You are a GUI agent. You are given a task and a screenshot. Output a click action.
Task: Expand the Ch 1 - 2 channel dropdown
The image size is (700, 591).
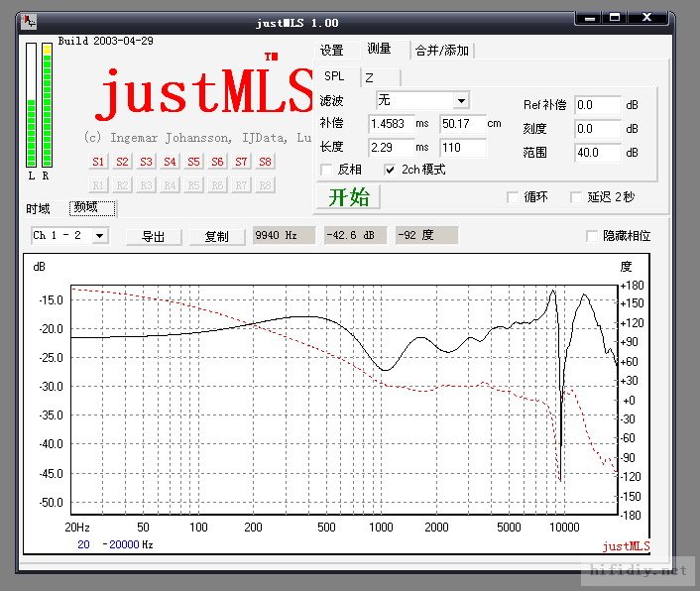[x=100, y=236]
